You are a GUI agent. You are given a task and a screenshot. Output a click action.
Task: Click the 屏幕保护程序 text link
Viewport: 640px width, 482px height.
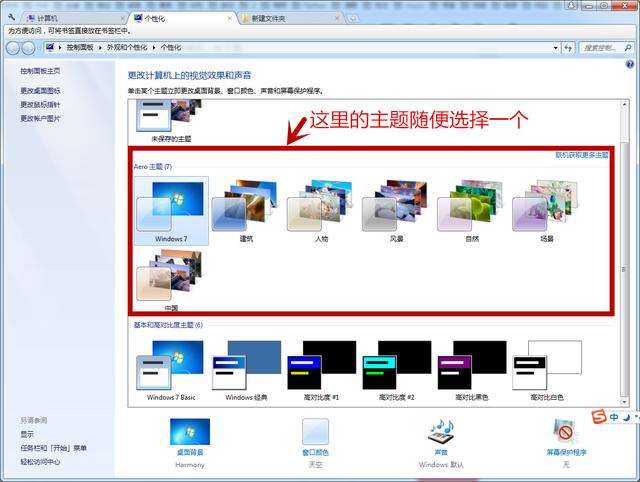(566, 453)
